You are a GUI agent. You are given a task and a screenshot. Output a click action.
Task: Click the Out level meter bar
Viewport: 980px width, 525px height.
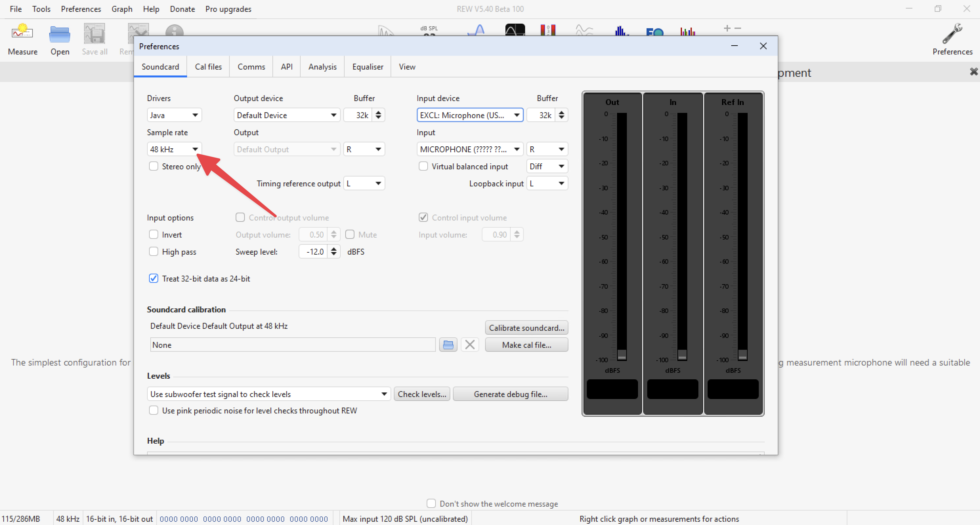tap(621, 236)
